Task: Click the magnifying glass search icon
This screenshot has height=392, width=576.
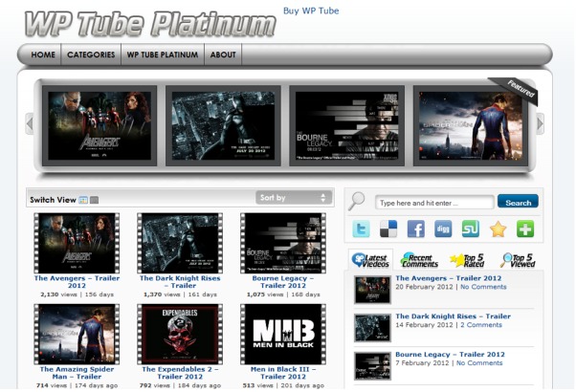Action: [357, 201]
